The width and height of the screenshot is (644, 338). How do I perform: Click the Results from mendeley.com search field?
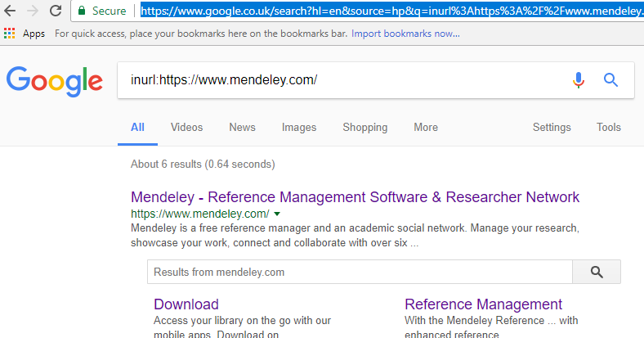[360, 272]
